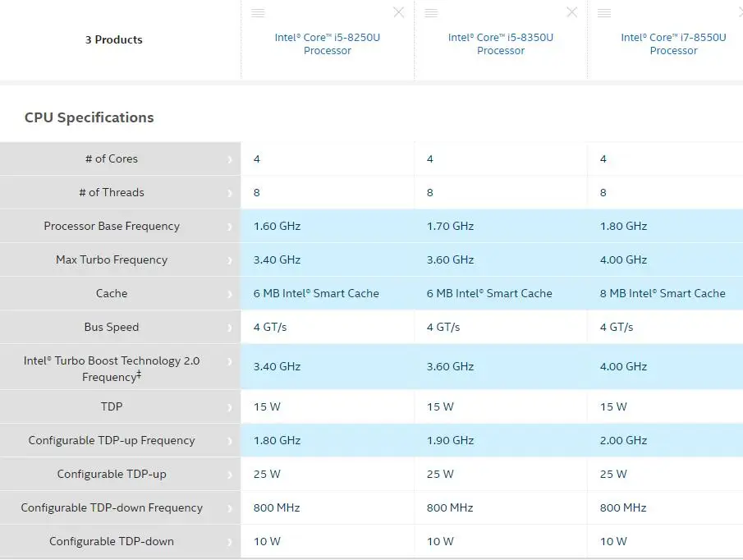Click the chevron beside Cache
Viewport: 743px width, 560px height.
click(x=230, y=294)
